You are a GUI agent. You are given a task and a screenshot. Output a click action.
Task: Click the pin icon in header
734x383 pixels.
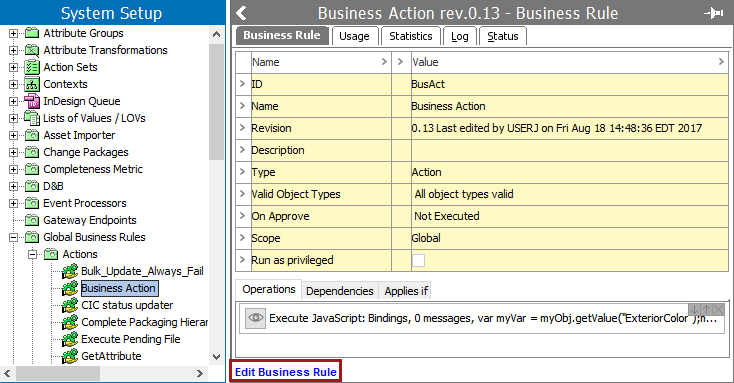tap(713, 13)
